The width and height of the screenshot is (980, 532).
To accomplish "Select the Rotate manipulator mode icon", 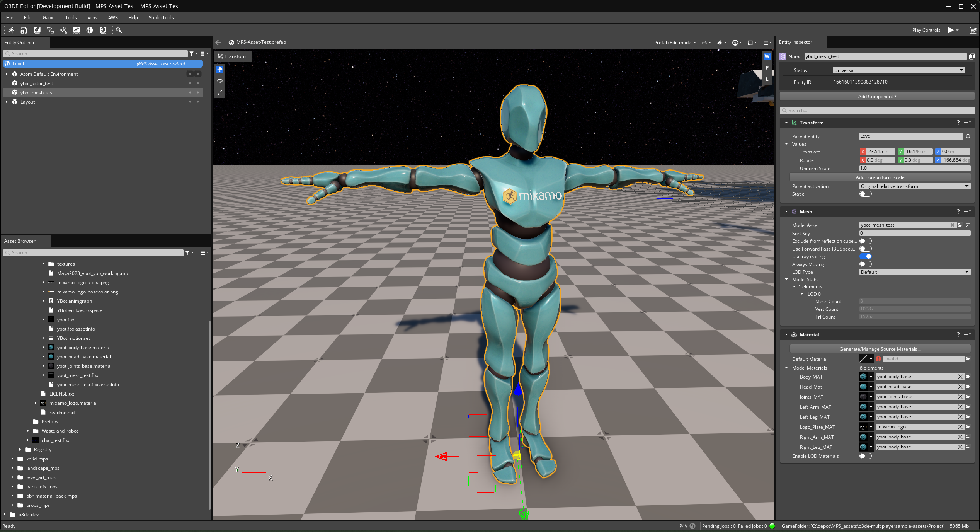I will tap(220, 81).
